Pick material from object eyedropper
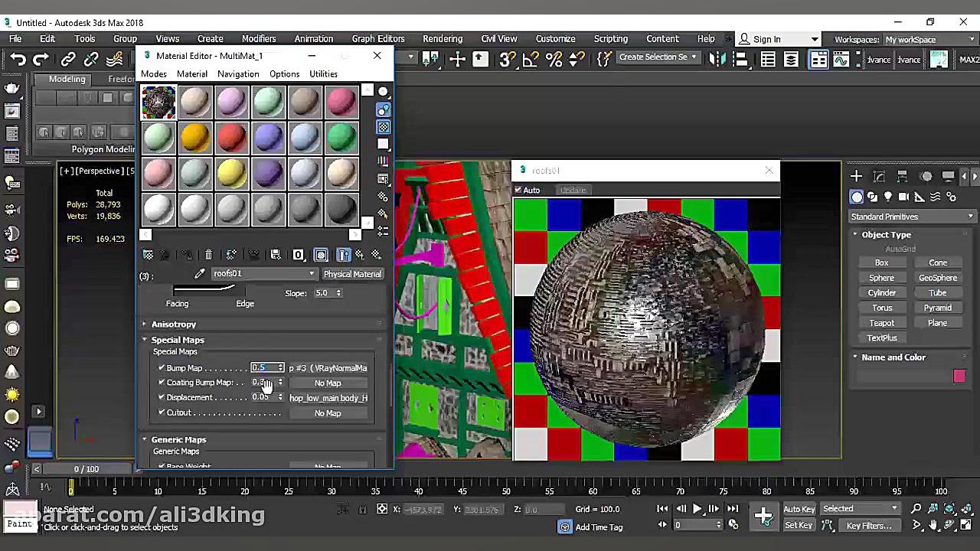 tap(199, 274)
